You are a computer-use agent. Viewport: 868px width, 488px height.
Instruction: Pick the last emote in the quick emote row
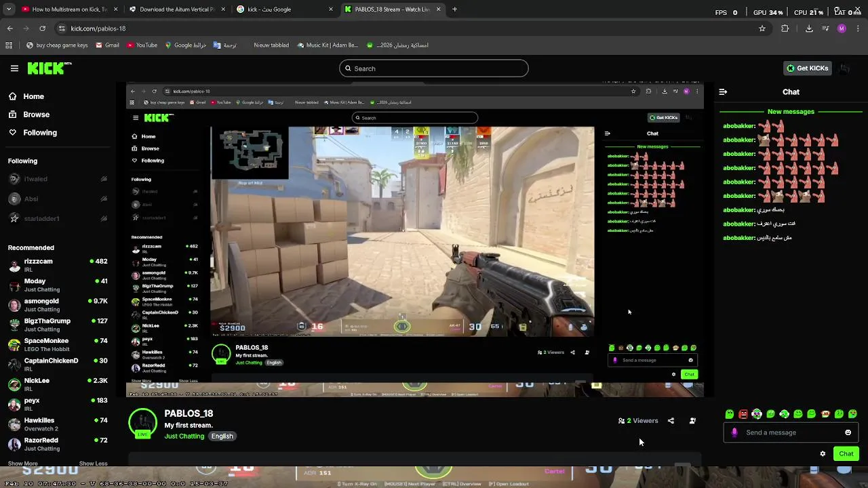(x=852, y=414)
